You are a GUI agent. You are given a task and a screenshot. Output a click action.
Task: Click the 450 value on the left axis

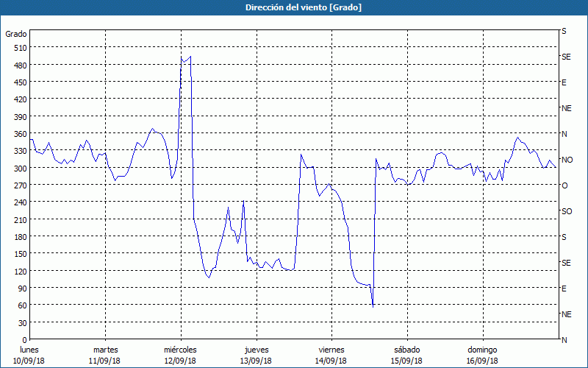21,82
